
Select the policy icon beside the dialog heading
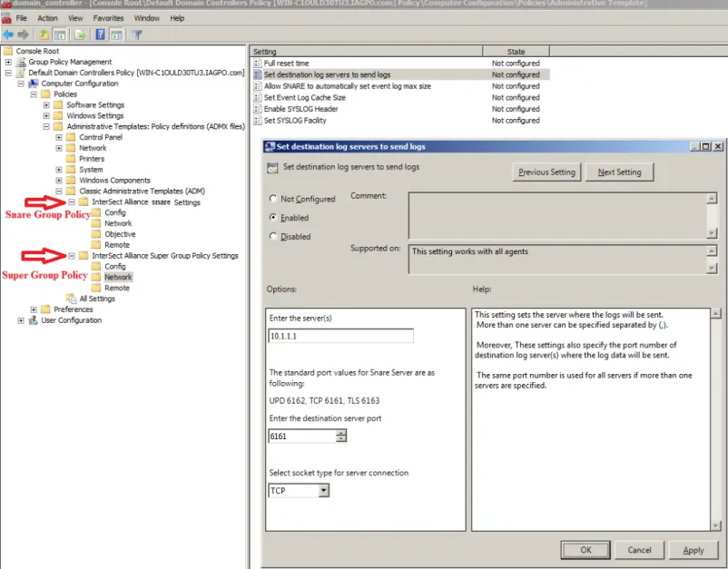(x=272, y=168)
